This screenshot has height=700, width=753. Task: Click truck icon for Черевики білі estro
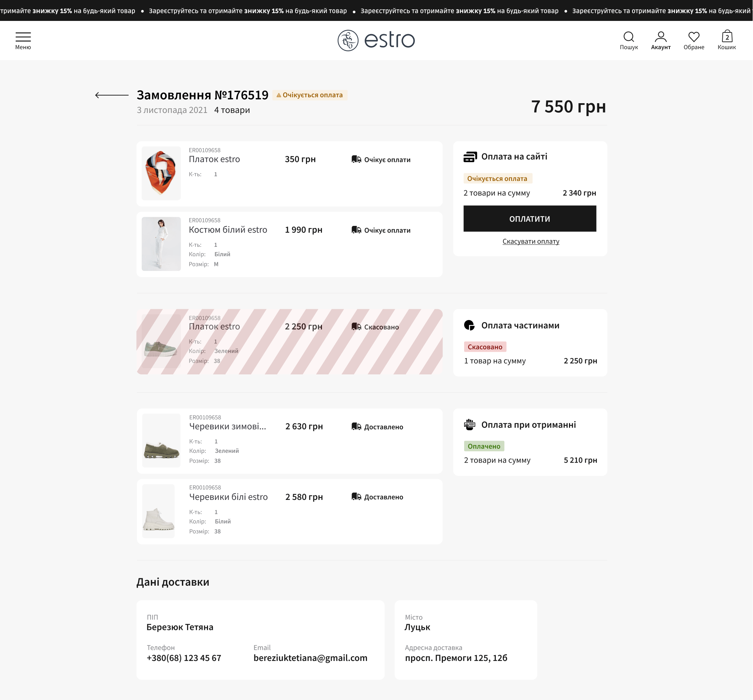356,497
